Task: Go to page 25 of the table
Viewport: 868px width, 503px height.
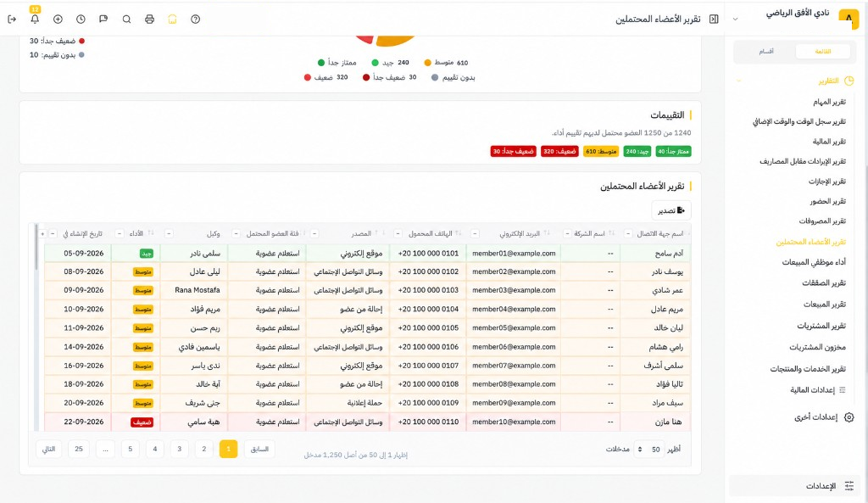Action: click(x=79, y=449)
